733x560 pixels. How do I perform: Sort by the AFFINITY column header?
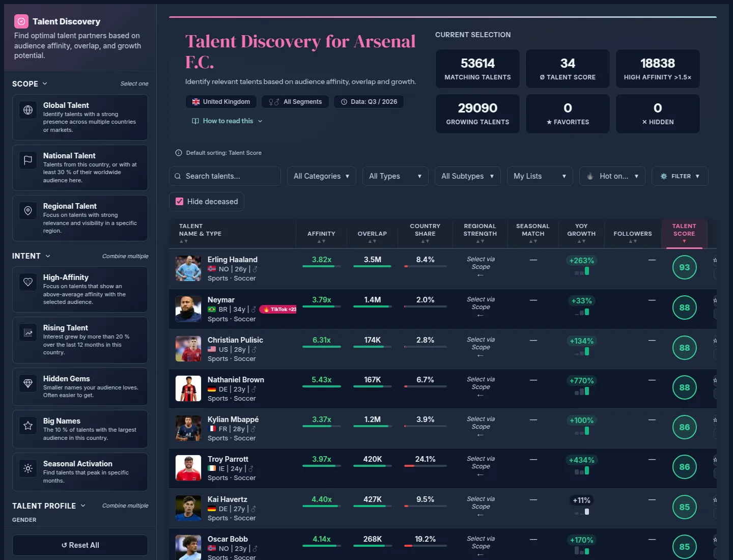321,234
